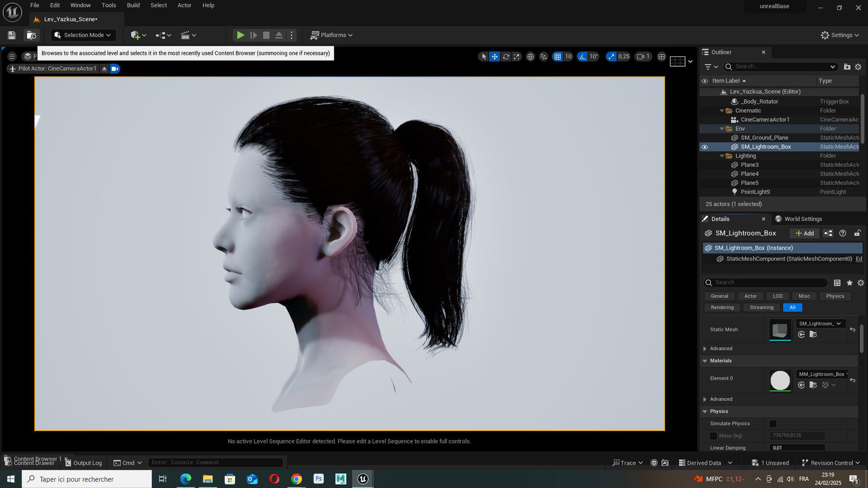
Task: Collapse the Lighting folder in Outliner
Action: 722,156
